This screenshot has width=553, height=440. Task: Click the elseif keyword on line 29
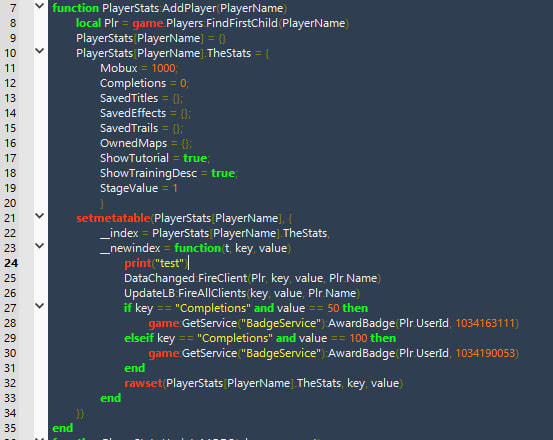pos(139,338)
